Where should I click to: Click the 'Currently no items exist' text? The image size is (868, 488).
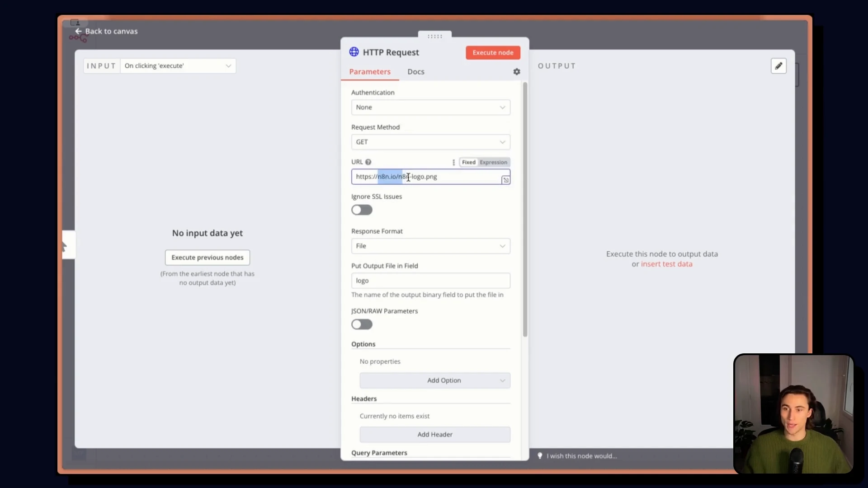[x=395, y=416]
